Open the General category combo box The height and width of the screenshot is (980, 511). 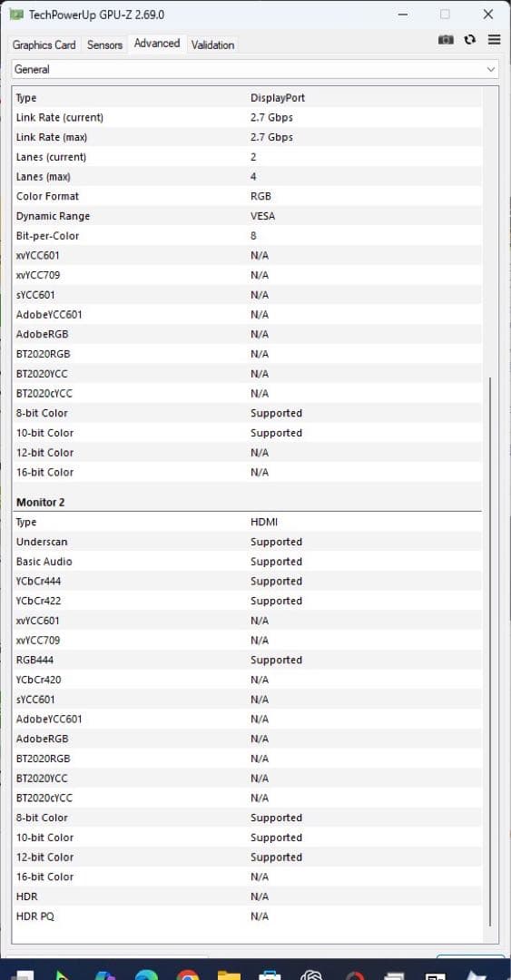pyautogui.click(x=255, y=69)
